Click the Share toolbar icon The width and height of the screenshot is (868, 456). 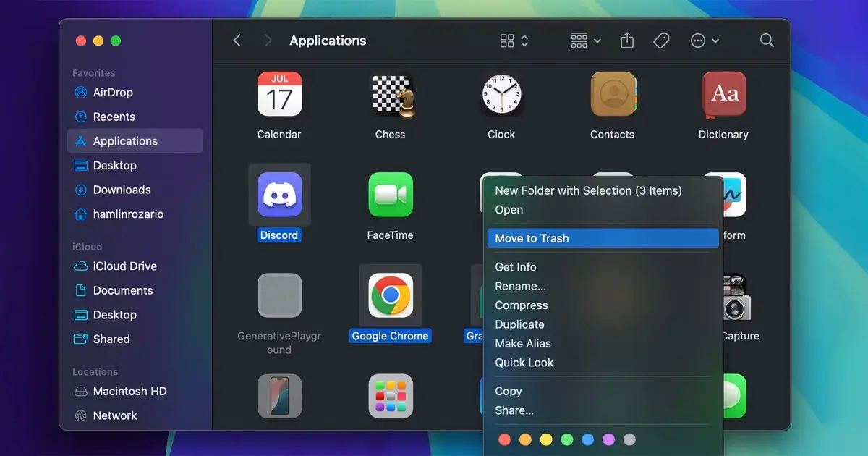coord(627,41)
